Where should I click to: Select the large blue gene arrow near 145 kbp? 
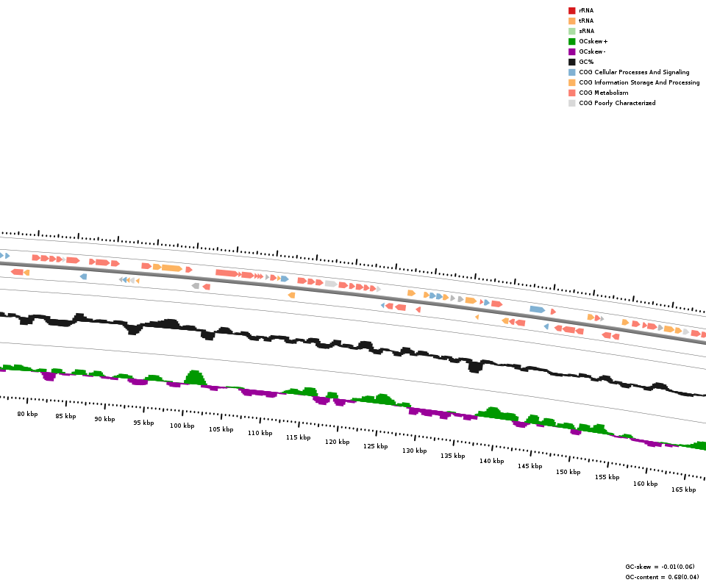click(x=537, y=309)
